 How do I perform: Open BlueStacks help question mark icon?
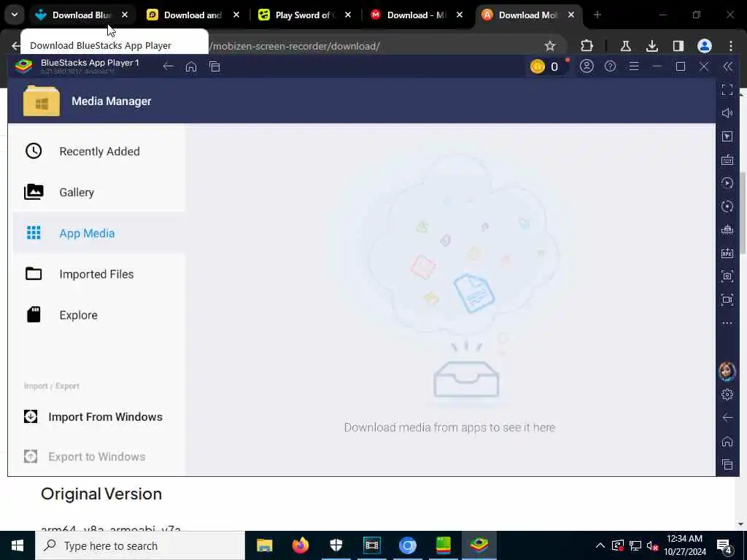(610, 66)
